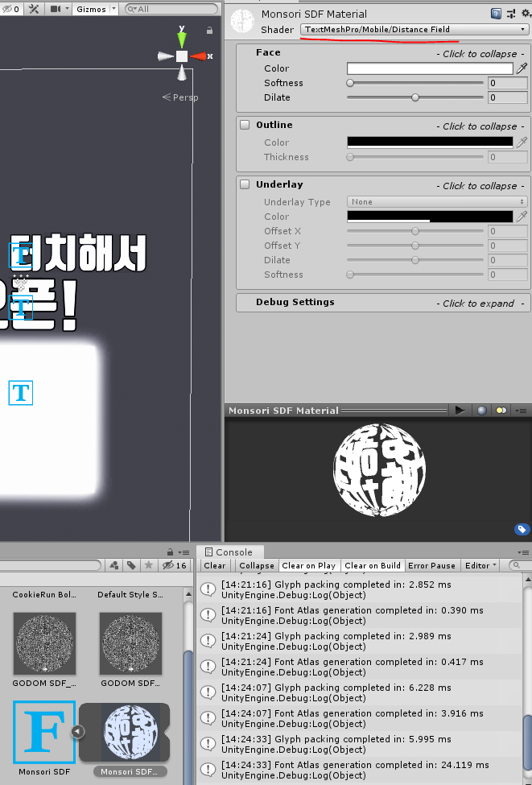This screenshot has width=532, height=785.
Task: Click the Console search field
Action: click(521, 565)
